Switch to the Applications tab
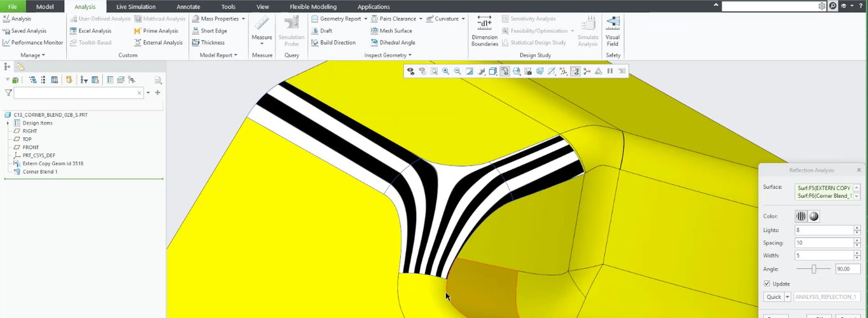This screenshot has width=868, height=318. pos(374,6)
